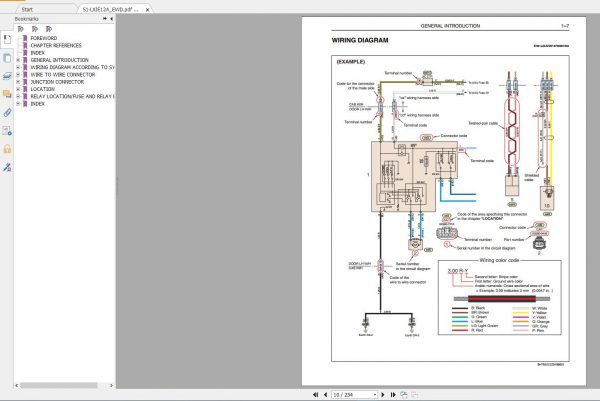Select the WIRE TO WIRE CONNECTOR bookmark

(x=63, y=75)
